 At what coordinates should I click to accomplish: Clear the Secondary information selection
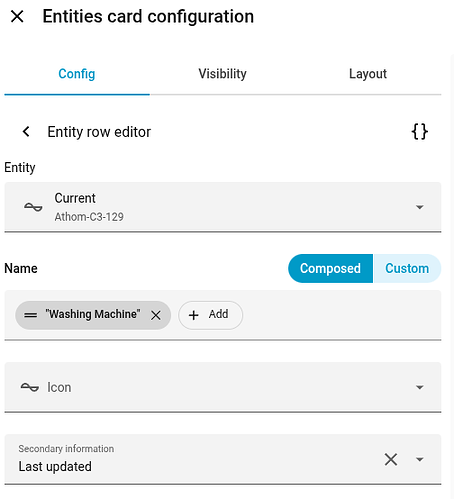pyautogui.click(x=391, y=459)
